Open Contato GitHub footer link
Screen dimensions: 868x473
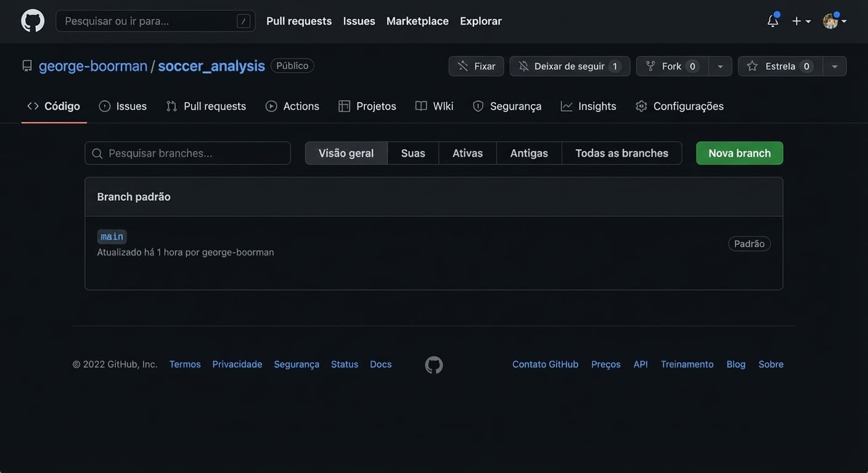(x=546, y=365)
